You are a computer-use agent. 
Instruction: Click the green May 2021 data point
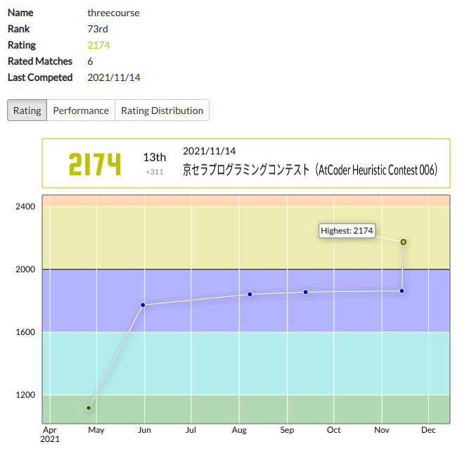(89, 408)
